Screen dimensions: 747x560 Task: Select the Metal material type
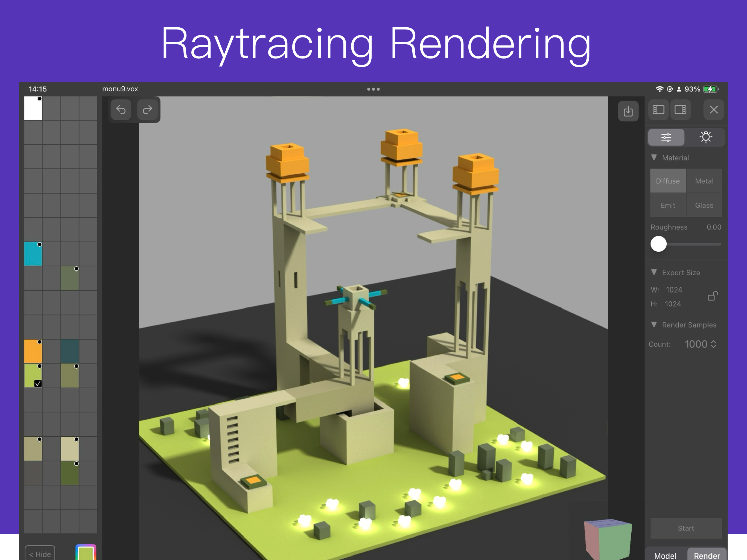[x=704, y=181]
